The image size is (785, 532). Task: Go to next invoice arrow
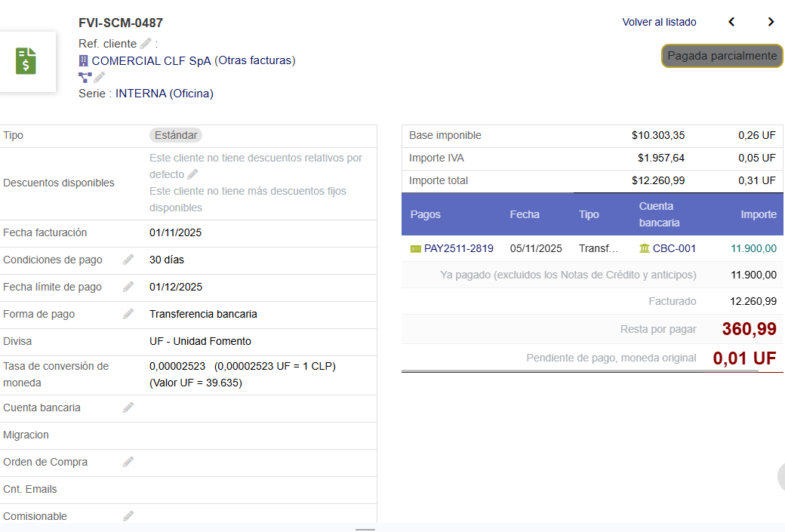coord(771,22)
